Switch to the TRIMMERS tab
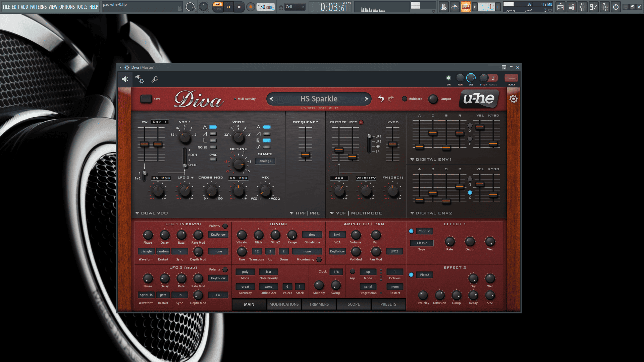The image size is (644, 362). [319, 304]
